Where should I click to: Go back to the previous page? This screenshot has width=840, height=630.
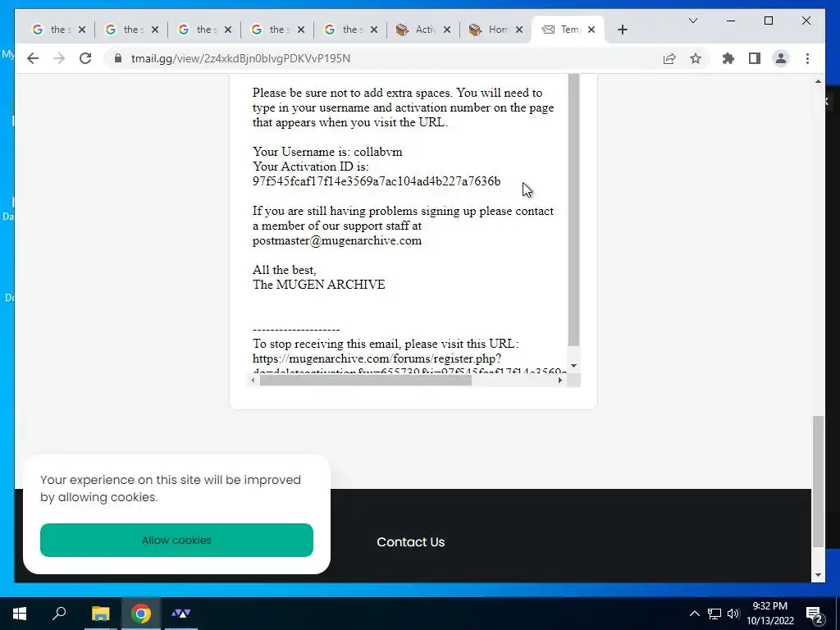coord(33,58)
